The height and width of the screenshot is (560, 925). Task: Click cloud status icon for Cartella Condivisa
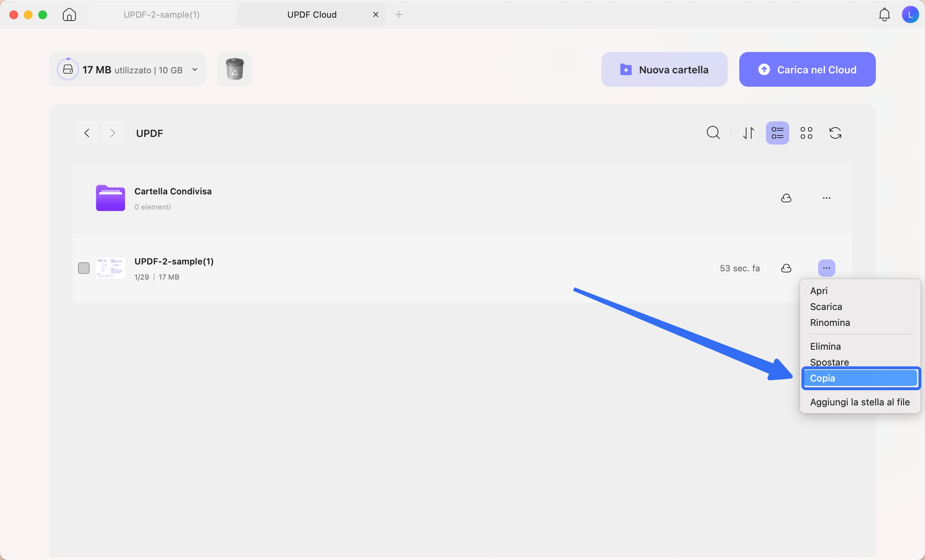coord(786,198)
